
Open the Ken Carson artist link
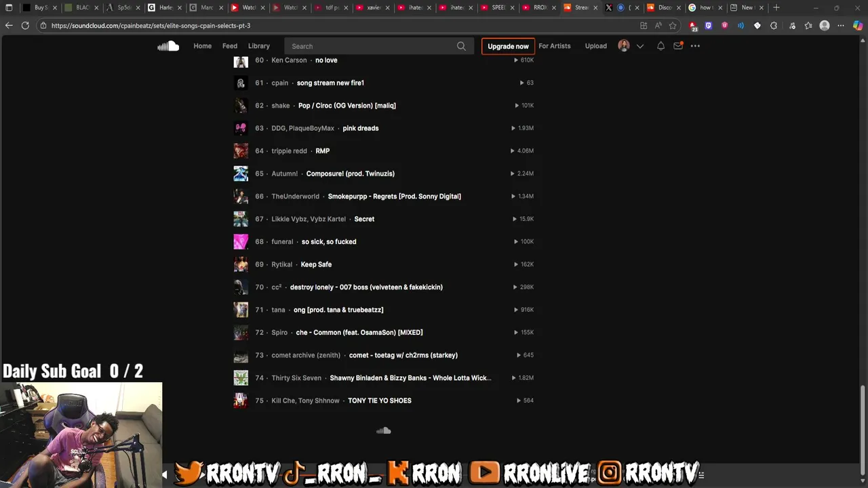pos(289,60)
